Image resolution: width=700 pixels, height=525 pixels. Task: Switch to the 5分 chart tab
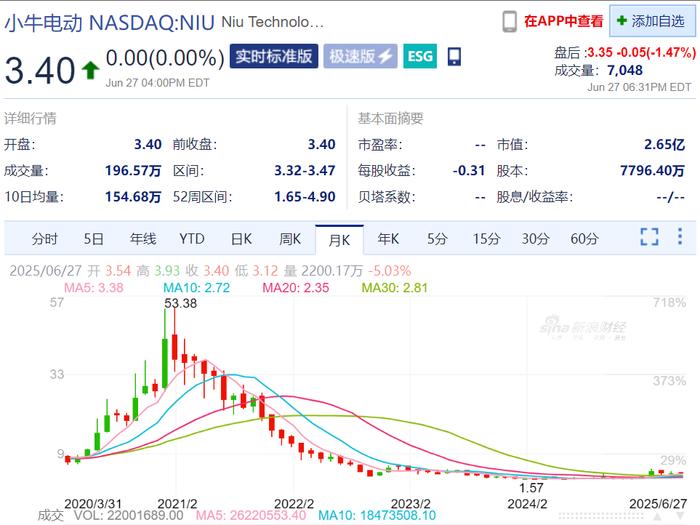point(437,239)
